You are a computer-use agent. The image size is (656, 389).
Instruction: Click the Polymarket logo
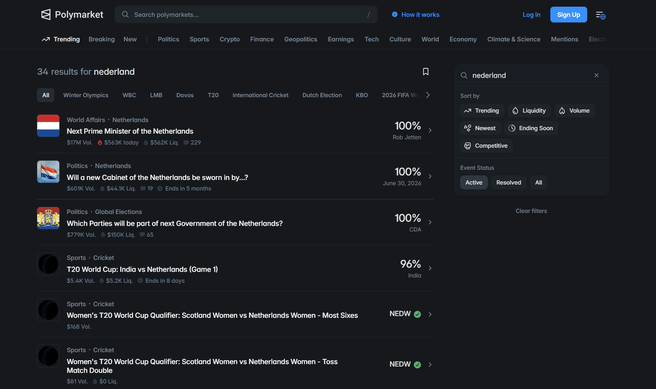click(x=72, y=15)
